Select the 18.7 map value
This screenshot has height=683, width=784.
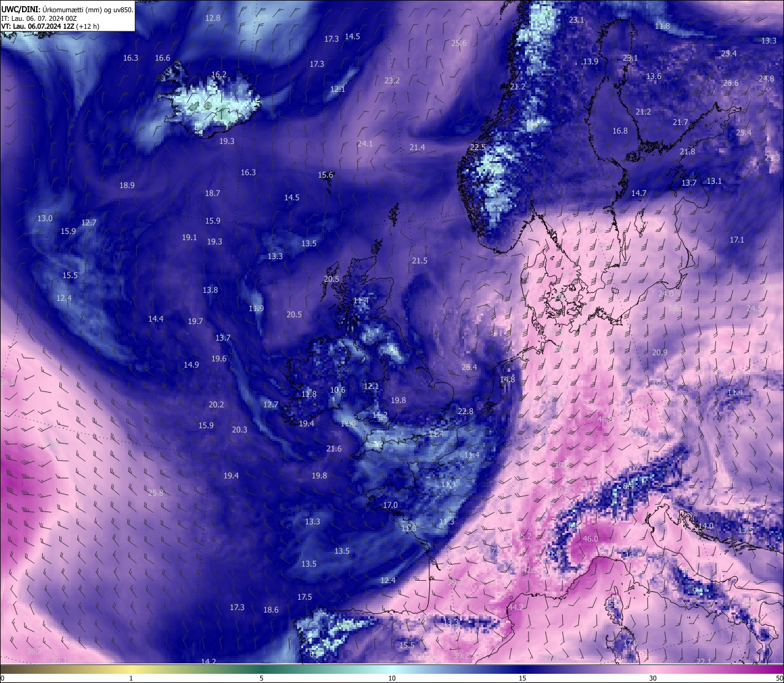point(212,193)
